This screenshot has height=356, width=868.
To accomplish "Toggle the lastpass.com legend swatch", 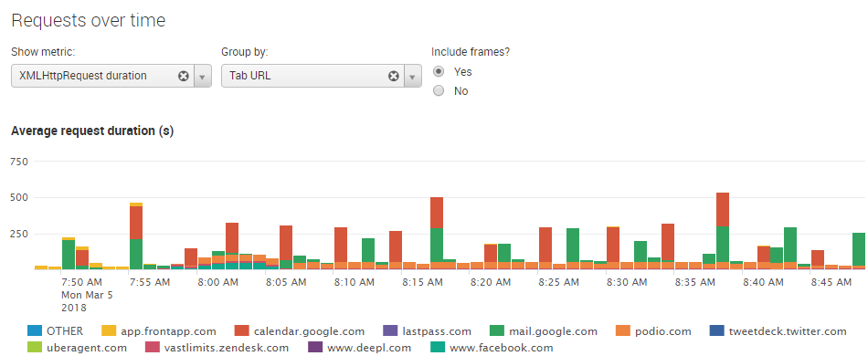I will [390, 331].
